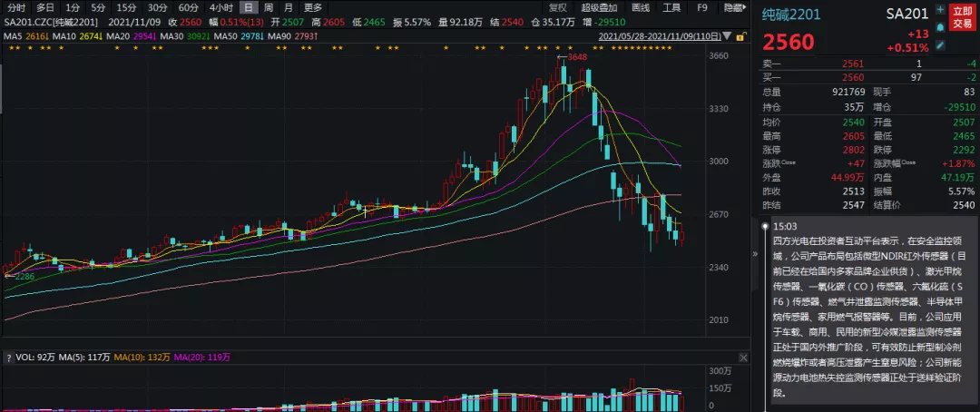Image resolution: width=980 pixels, height=412 pixels.
Task: Click the 增仓 -29510 value
Action: pos(959,106)
